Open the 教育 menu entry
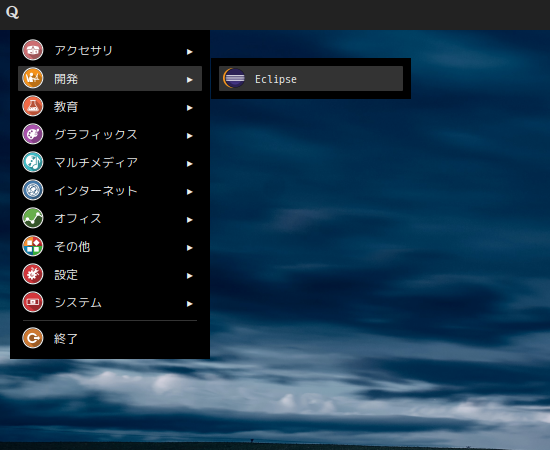550x450 pixels. 110,107
